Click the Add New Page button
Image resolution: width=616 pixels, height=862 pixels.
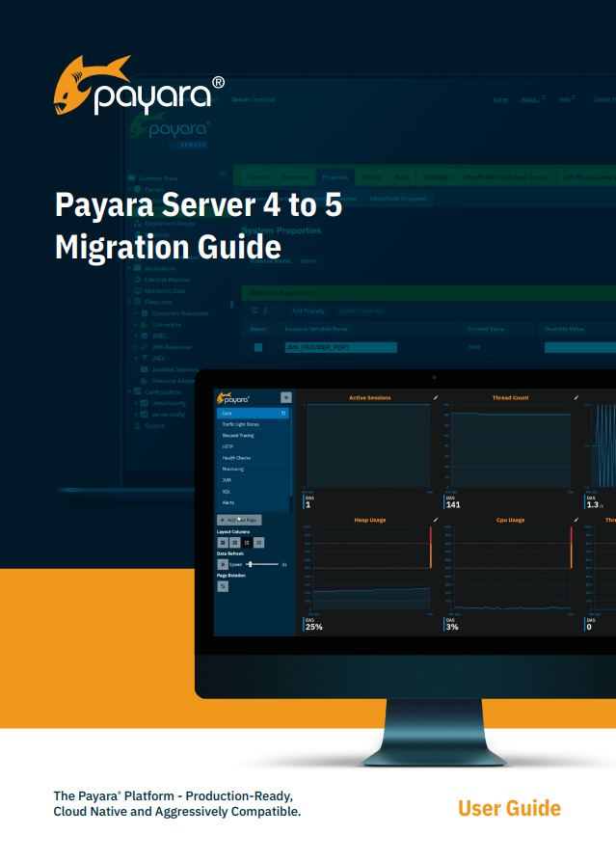[x=239, y=520]
